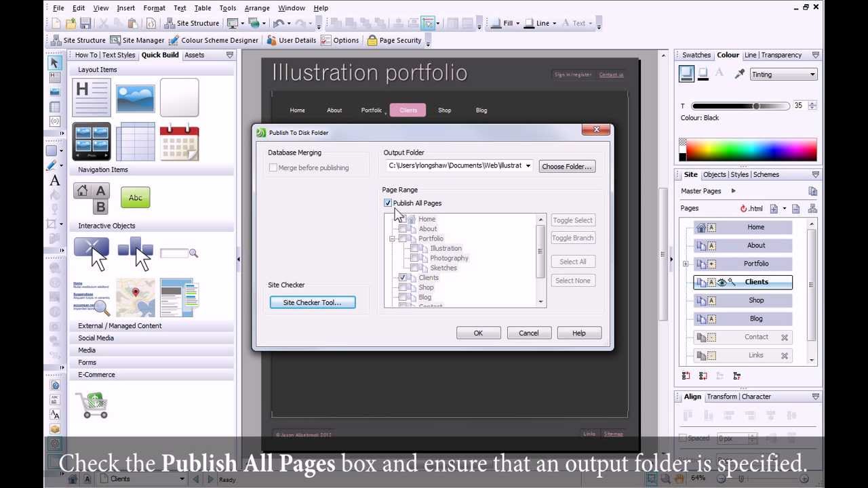Switch to the Schemes tab

[766, 175]
